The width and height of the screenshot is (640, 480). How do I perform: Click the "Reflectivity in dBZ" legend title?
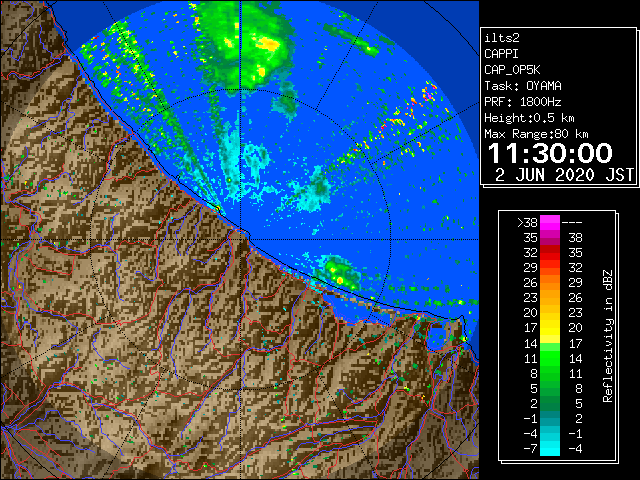pos(608,336)
